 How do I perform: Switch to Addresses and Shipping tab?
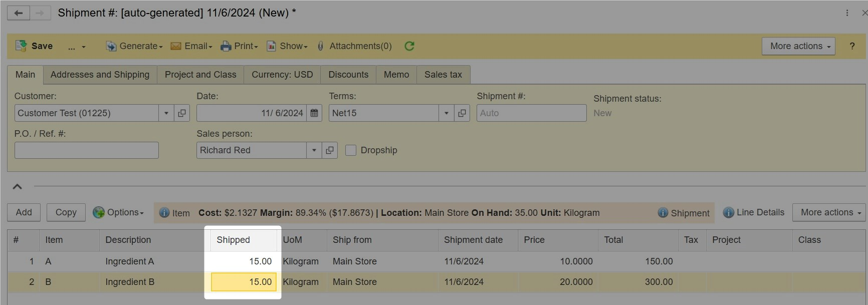[x=100, y=75]
